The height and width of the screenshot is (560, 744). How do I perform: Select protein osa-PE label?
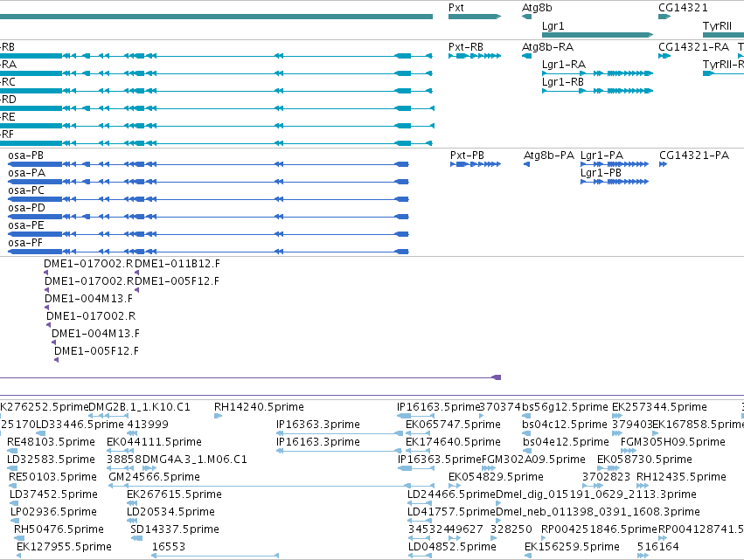click(26, 225)
